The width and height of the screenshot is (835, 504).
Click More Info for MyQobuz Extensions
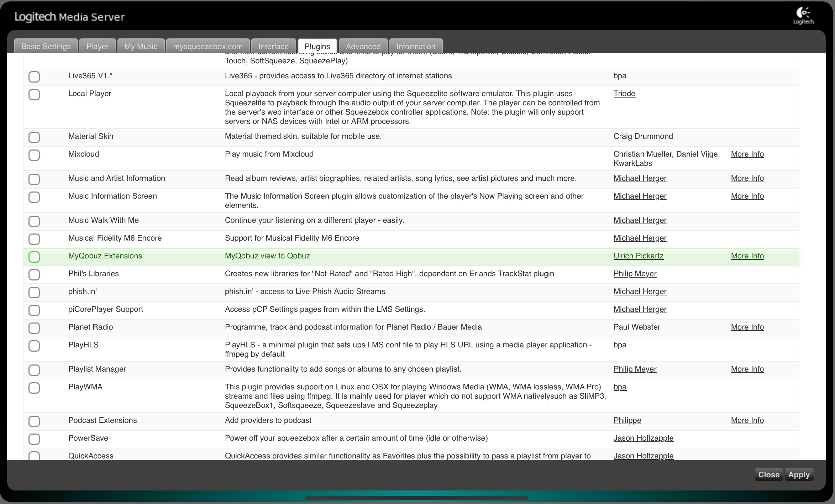[747, 256]
